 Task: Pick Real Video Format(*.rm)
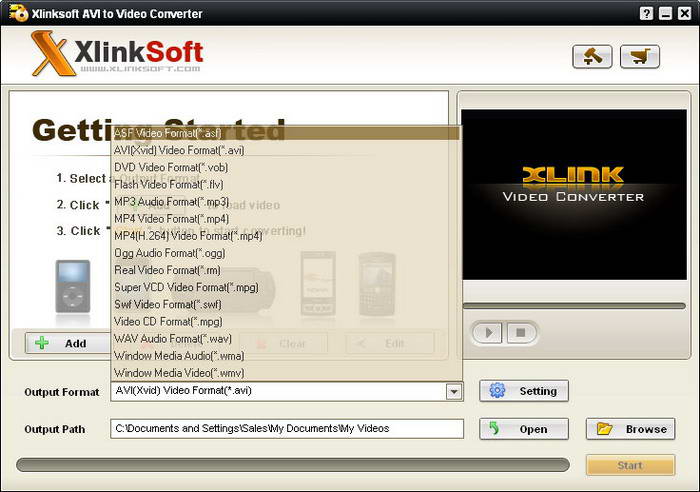tap(286, 270)
